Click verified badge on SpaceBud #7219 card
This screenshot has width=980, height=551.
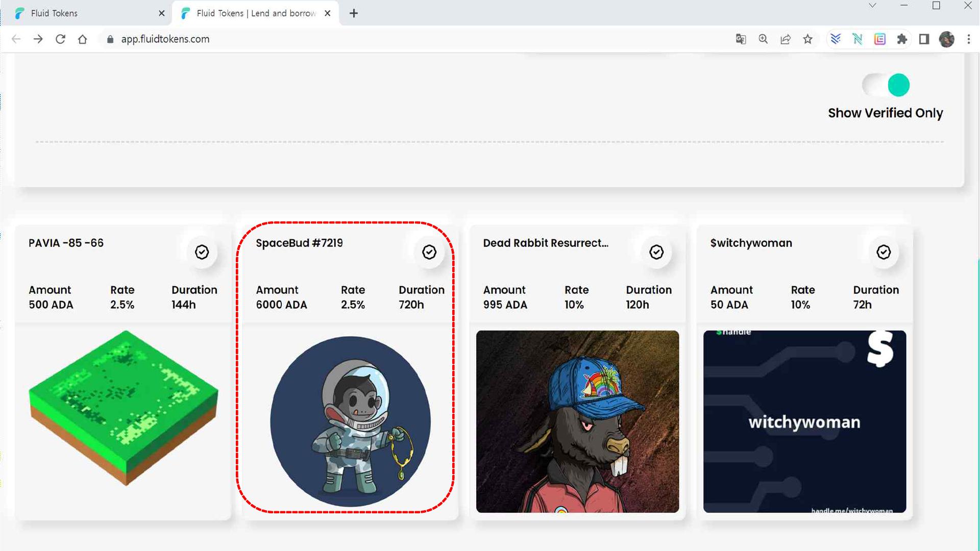(429, 252)
